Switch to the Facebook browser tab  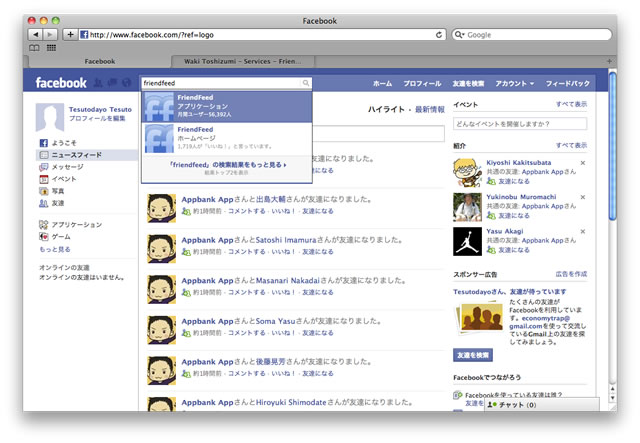(100, 61)
